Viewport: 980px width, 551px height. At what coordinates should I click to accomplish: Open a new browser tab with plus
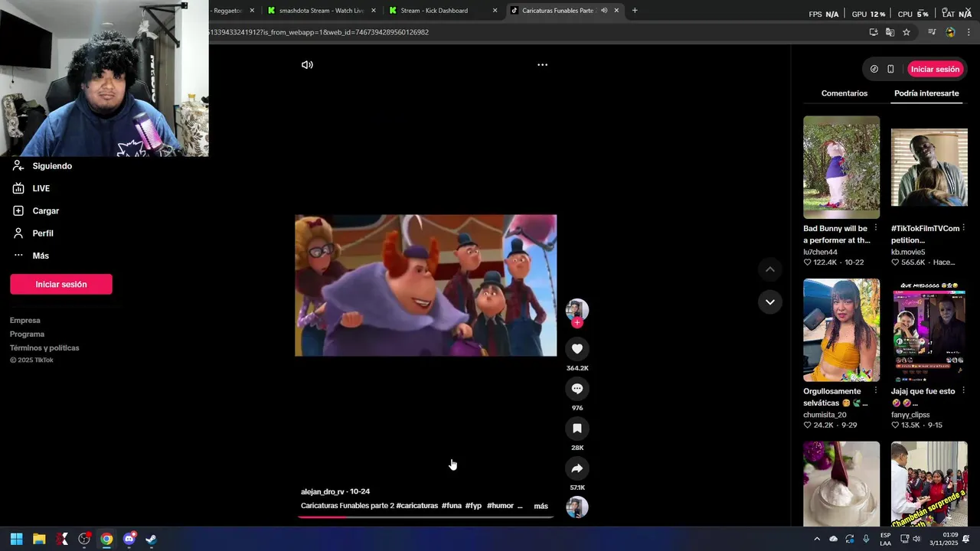coord(634,11)
